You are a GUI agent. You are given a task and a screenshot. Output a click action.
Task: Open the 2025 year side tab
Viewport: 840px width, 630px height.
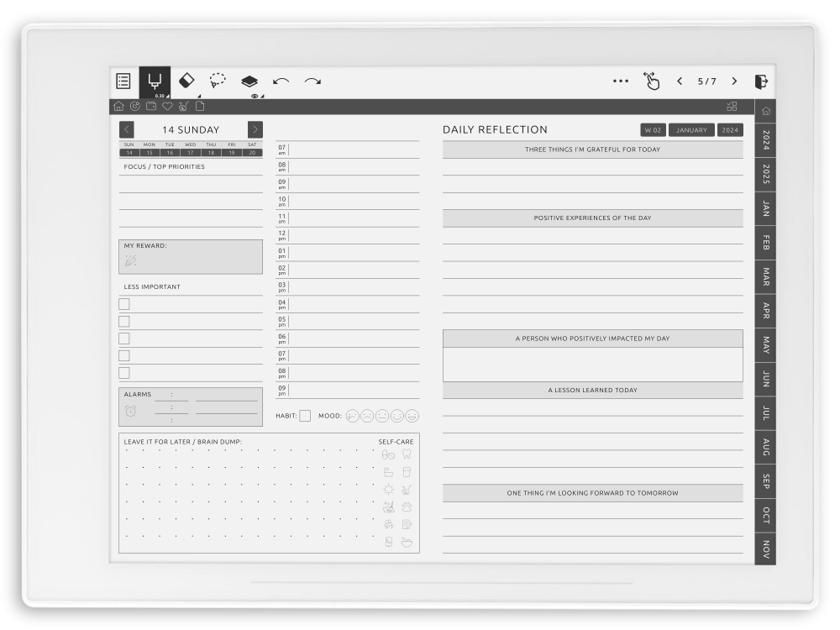coord(765,175)
